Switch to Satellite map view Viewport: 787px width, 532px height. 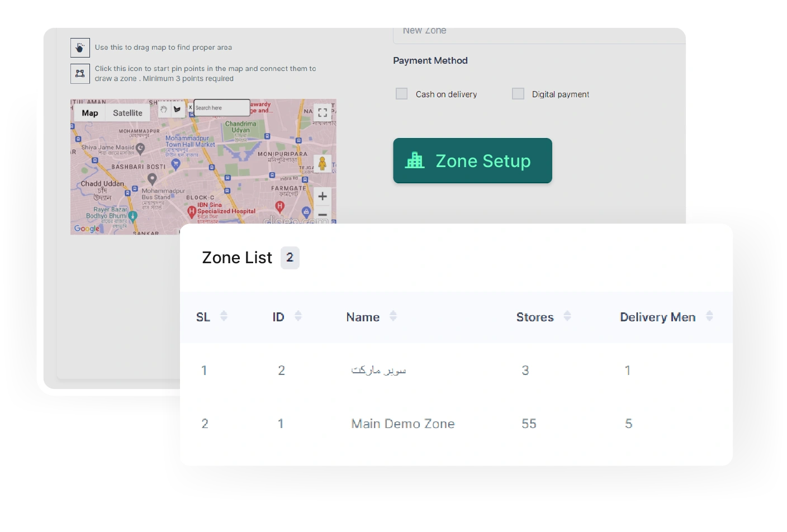(x=127, y=113)
